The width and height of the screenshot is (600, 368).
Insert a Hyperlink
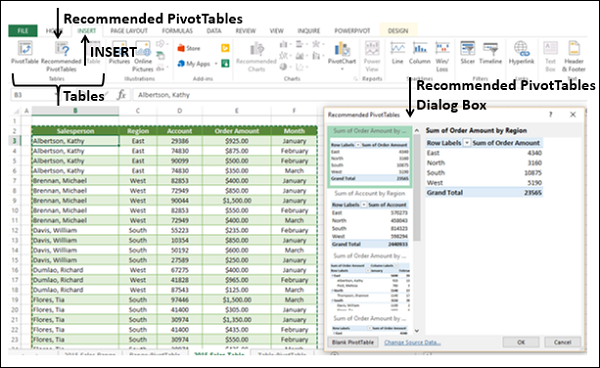click(x=521, y=52)
